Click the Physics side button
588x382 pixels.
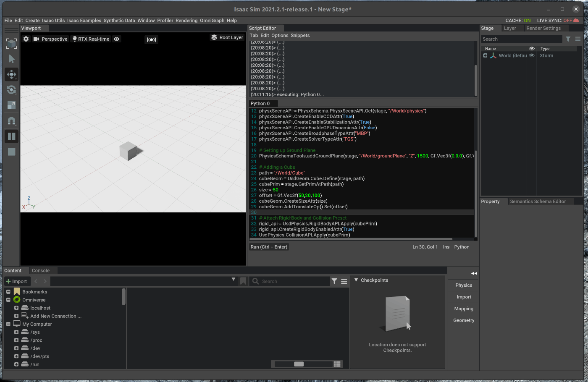pyautogui.click(x=464, y=285)
